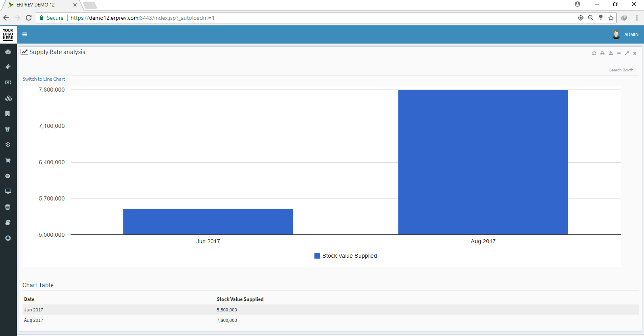Open the ticket icon in sidebar

8,67
